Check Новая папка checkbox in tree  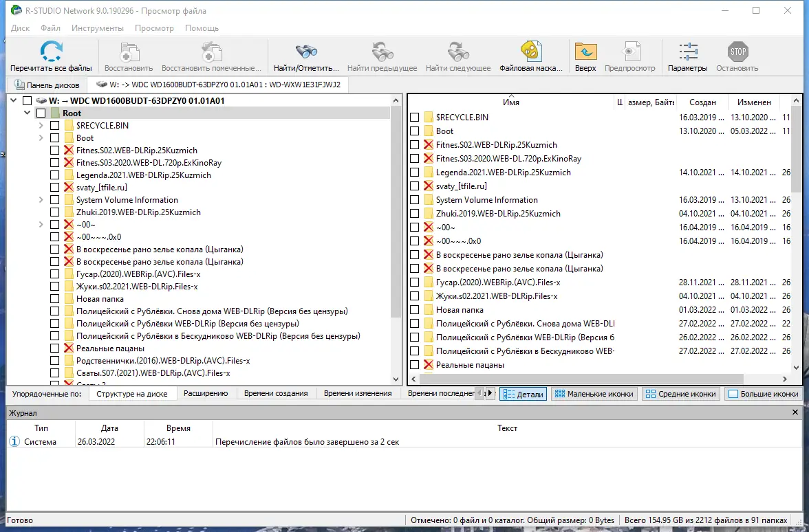tap(55, 298)
